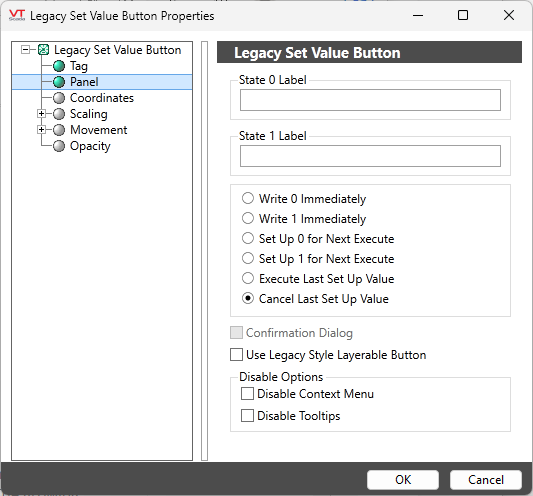Screen dimensions: 533x496
Task: Click the gray Movement node icon
Action: [59, 130]
